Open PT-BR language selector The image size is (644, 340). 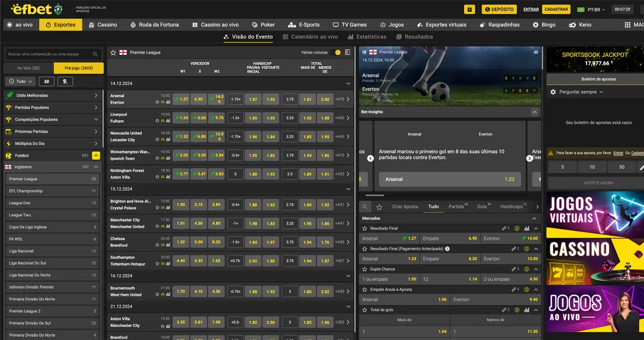592,10
